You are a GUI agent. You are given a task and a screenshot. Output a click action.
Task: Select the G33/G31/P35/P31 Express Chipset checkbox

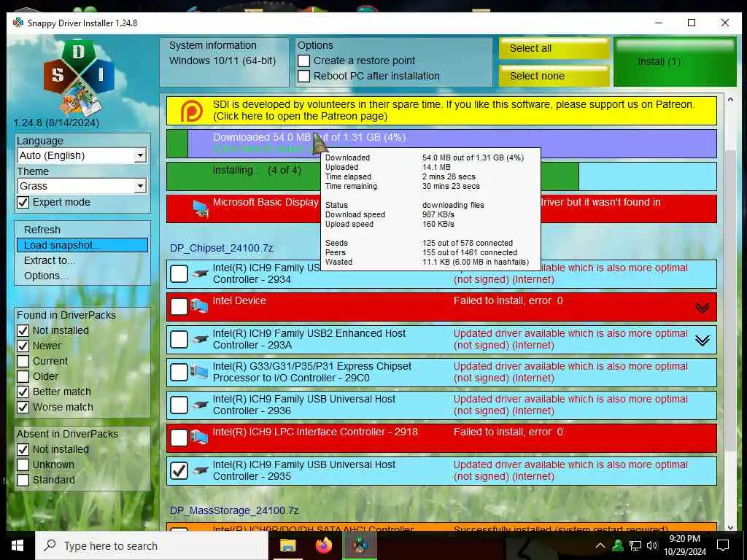pos(179,373)
